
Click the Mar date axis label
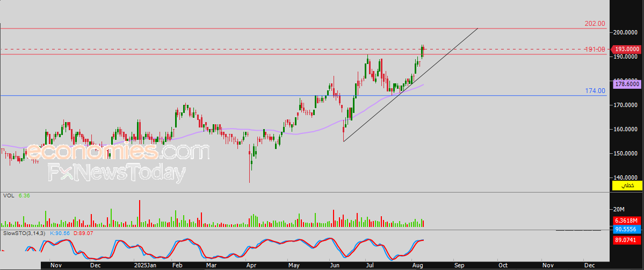click(212, 266)
